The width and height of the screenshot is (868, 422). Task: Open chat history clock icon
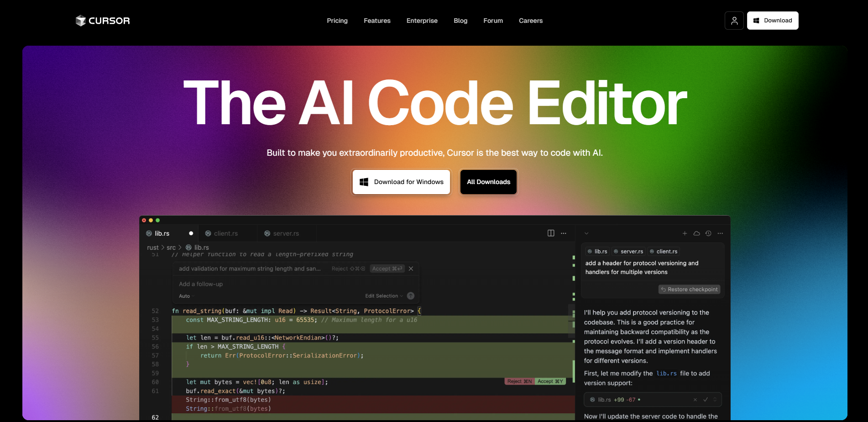point(708,233)
